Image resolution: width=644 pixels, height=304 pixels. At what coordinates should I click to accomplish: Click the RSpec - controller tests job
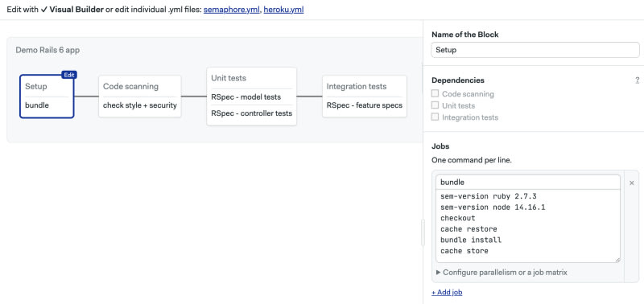(252, 113)
